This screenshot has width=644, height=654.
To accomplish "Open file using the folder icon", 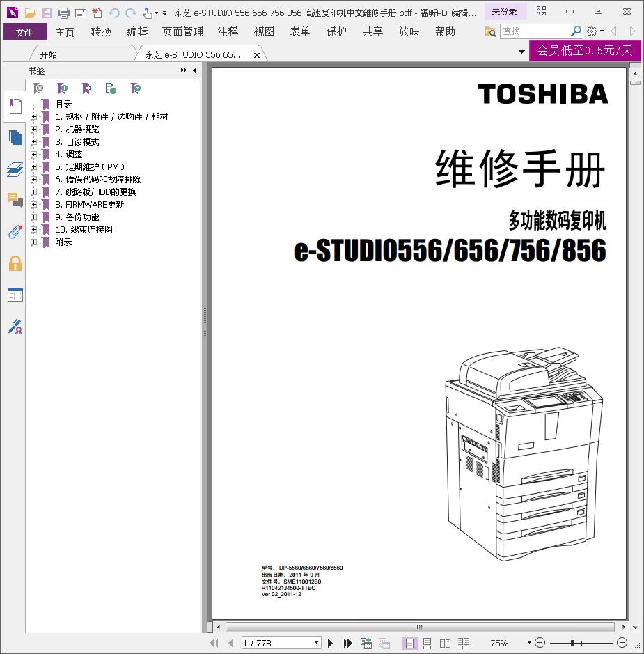I will click(x=30, y=13).
